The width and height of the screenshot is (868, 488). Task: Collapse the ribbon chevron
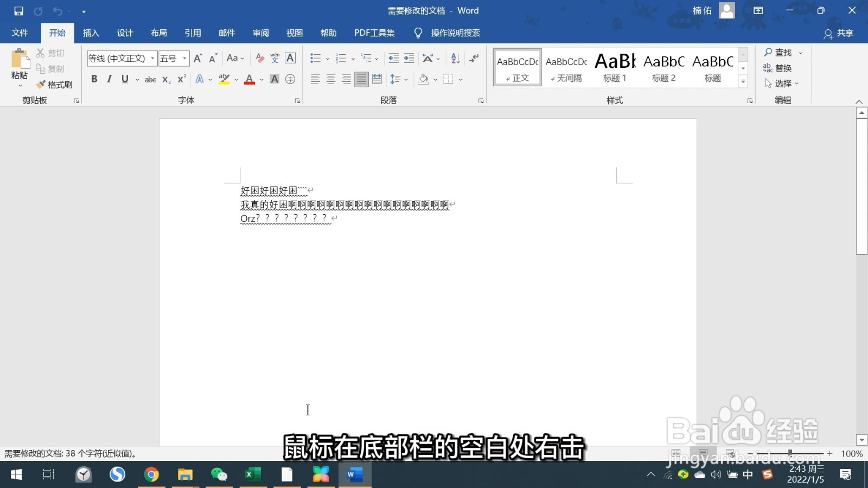(x=859, y=101)
